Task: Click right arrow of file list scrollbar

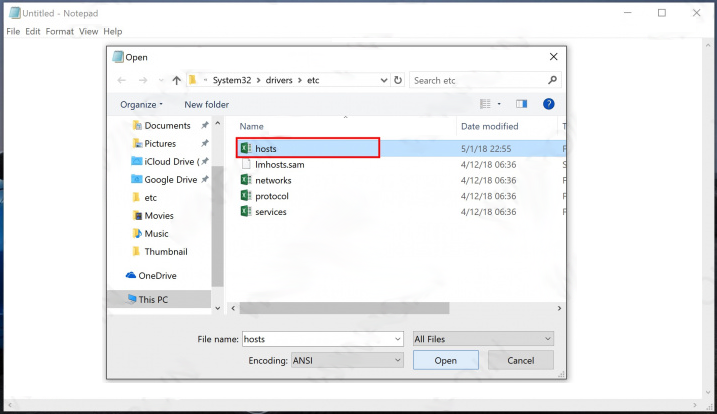Action: (559, 308)
